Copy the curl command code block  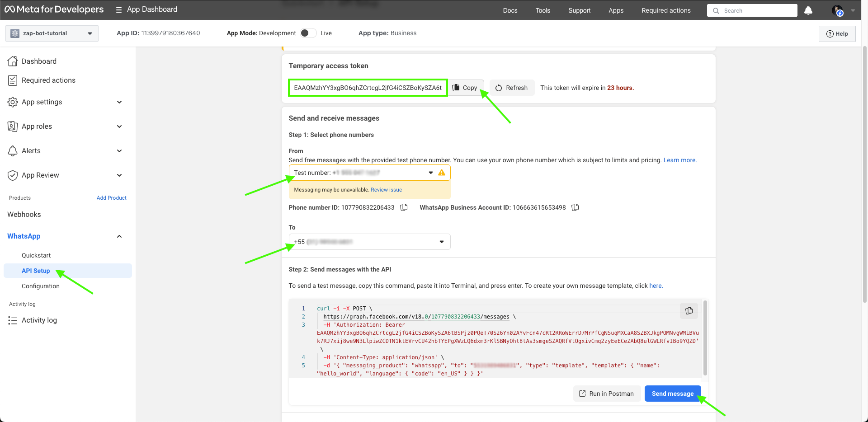[689, 311]
